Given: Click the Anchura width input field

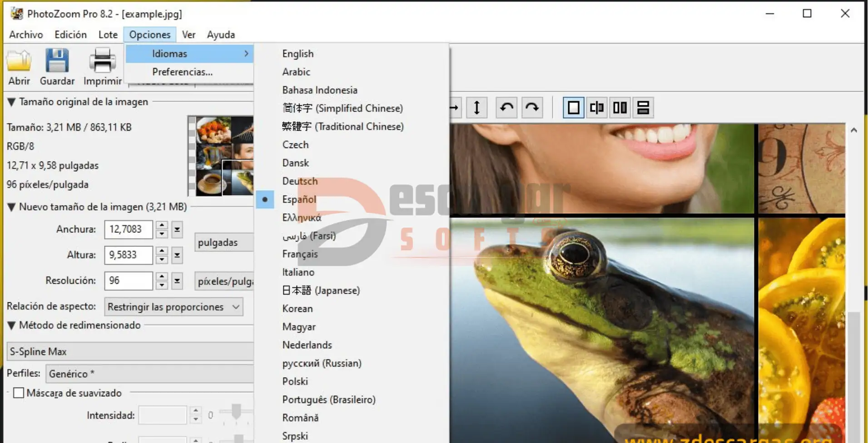Looking at the screenshot, I should [128, 229].
